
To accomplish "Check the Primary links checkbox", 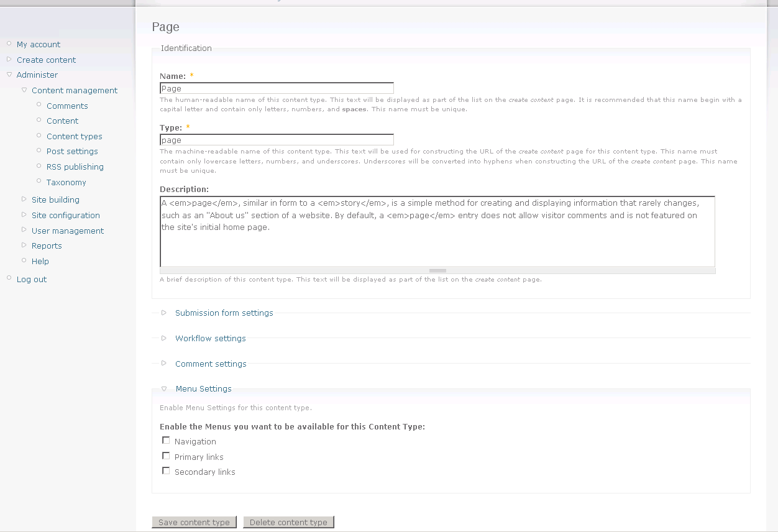I will point(166,456).
